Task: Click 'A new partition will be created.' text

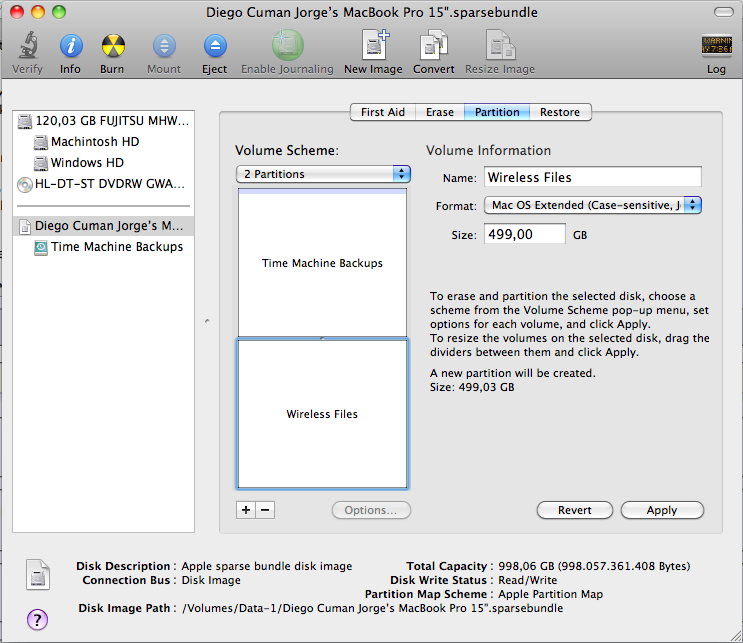Action: [x=513, y=373]
